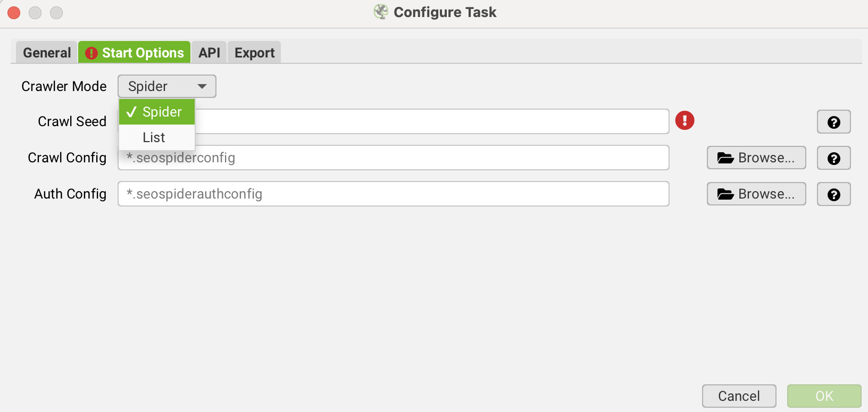Click the help icon beside Auth Config

click(833, 194)
